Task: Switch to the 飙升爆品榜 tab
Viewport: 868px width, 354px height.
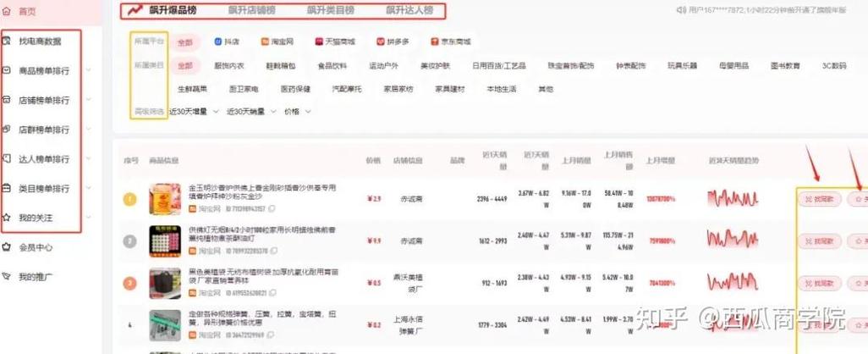Action: click(172, 10)
